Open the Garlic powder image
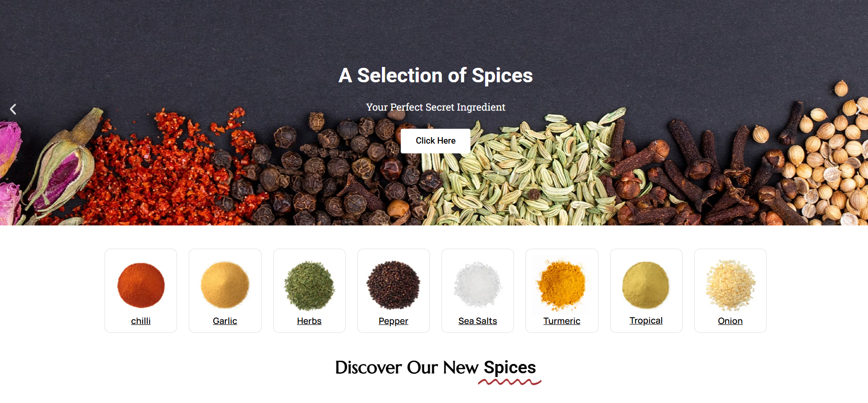 [x=225, y=285]
